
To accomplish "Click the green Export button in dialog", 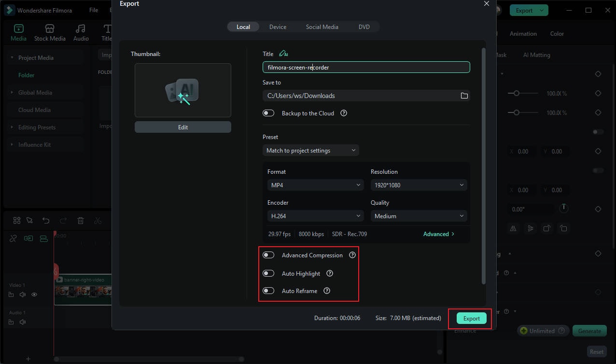I will [x=472, y=318].
